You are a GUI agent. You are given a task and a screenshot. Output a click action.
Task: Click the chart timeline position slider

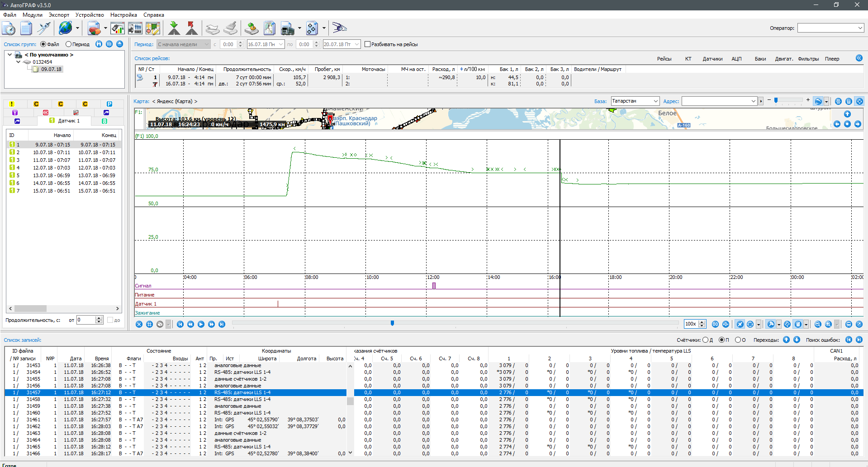click(x=392, y=323)
